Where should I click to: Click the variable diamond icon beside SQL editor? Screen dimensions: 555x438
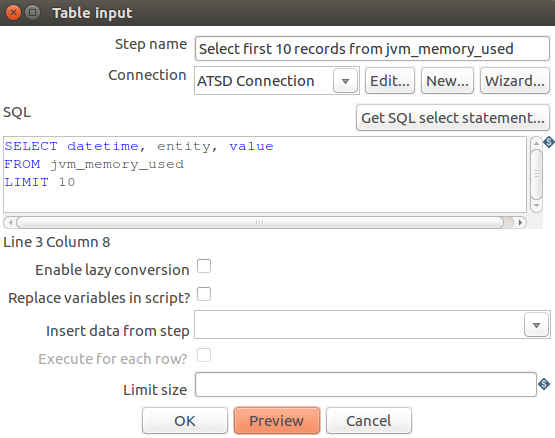pyautogui.click(x=549, y=142)
